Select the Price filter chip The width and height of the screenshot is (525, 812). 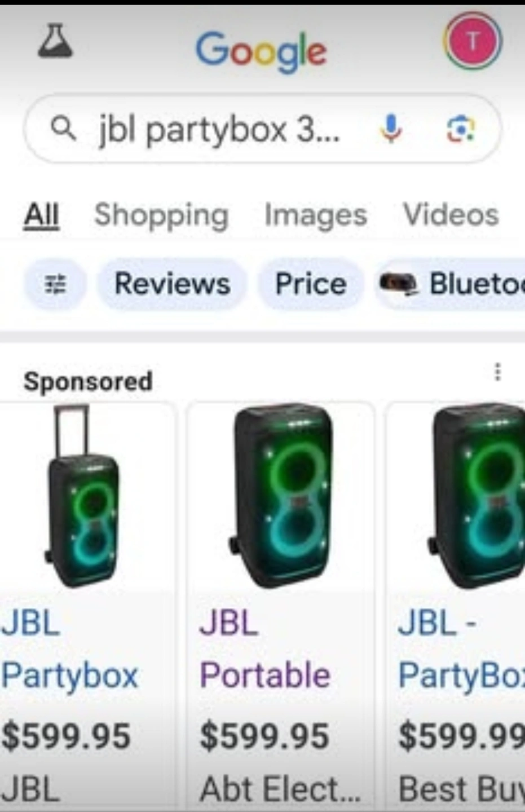(310, 284)
